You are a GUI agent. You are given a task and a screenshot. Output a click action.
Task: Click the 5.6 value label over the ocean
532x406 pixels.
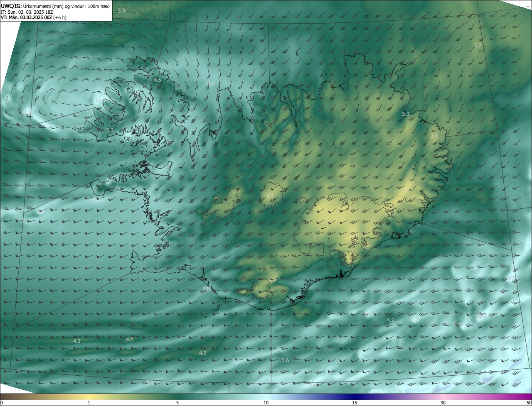point(285,360)
